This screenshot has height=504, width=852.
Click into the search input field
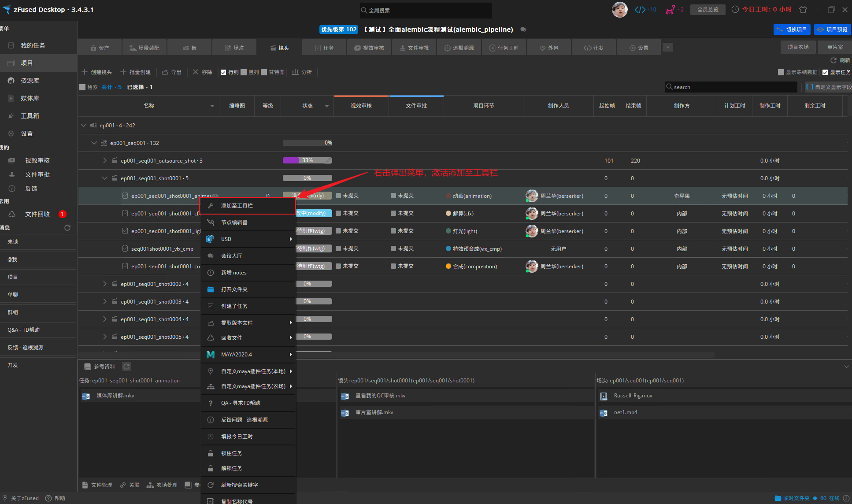(731, 87)
